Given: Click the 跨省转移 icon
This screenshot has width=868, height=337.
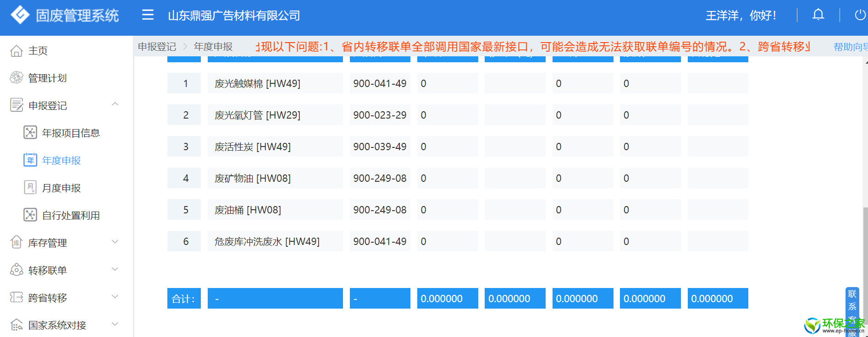Looking at the screenshot, I should (17, 297).
